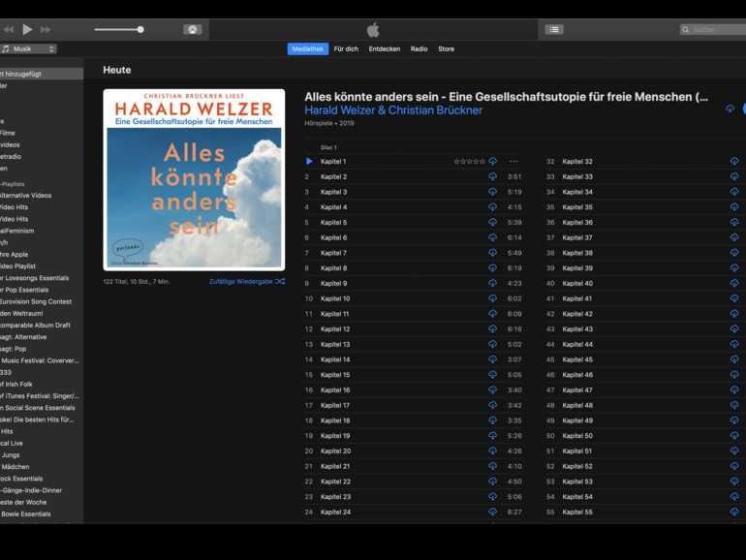Download Kapitel 32 cloud icon

click(734, 161)
